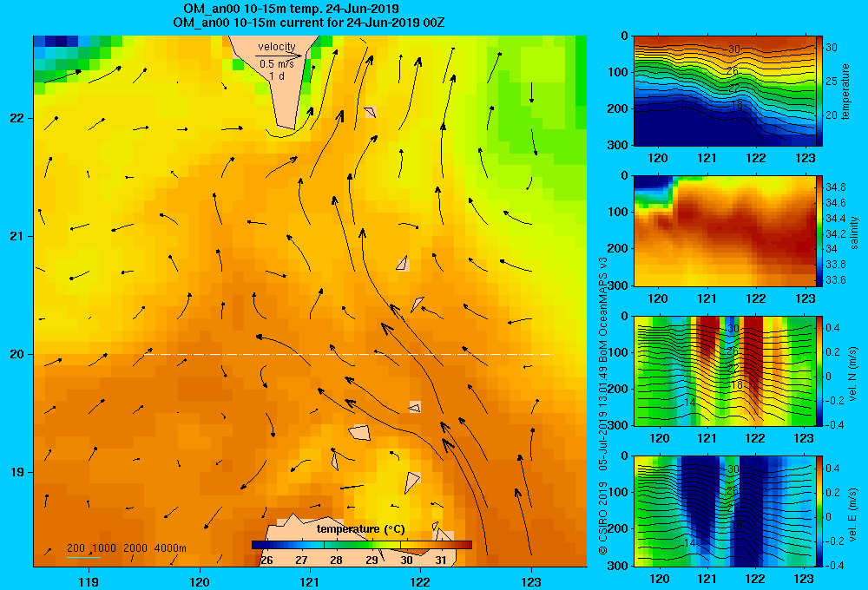This screenshot has height=590, width=868.
Task: Click the 'temperature (°C)' colorbar title
Action: [361, 529]
